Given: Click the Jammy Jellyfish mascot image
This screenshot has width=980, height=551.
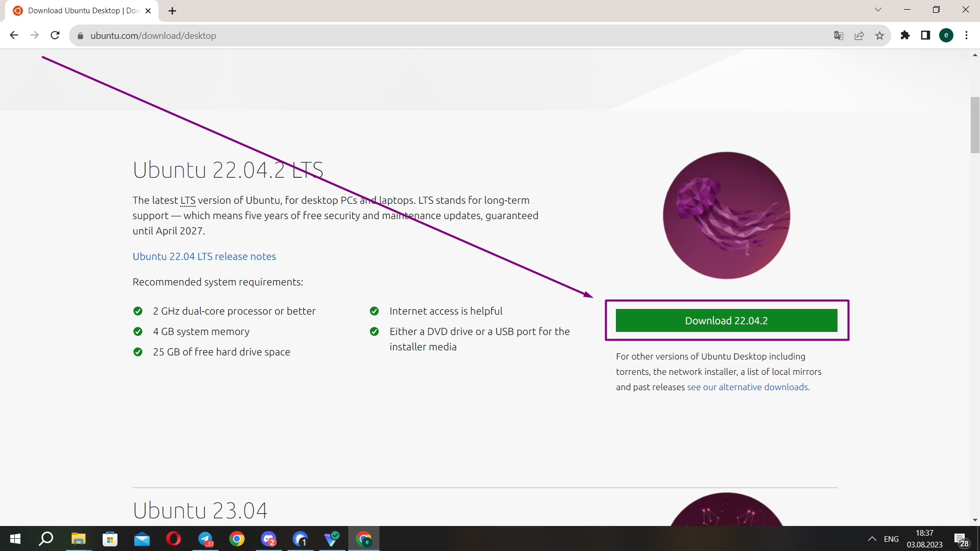Looking at the screenshot, I should click(x=726, y=215).
